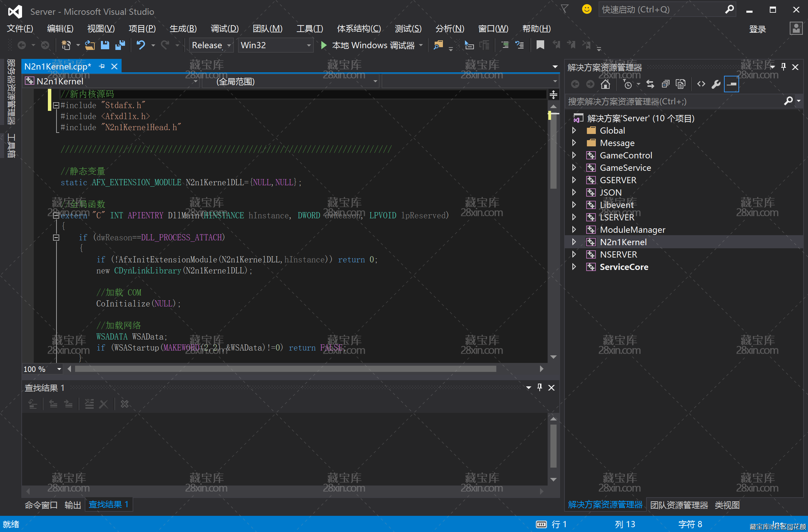Collapse the DllMain function outline box
Image resolution: width=808 pixels, height=532 pixels.
coord(56,216)
